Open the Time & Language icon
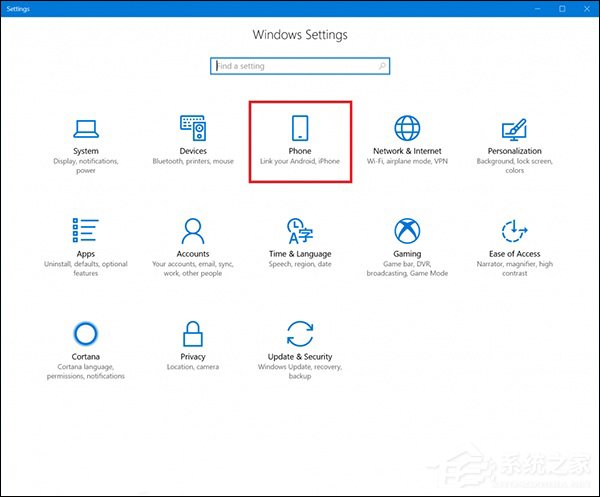Image resolution: width=600 pixels, height=497 pixels. point(300,231)
